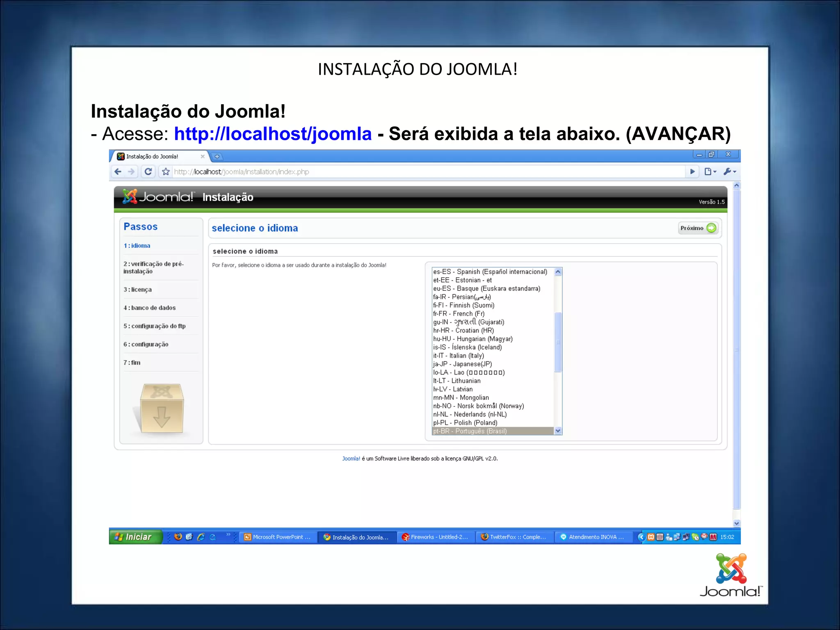Switch to TwitterFox taskbar window
Viewport: 840px width, 630px height.
pos(515,537)
